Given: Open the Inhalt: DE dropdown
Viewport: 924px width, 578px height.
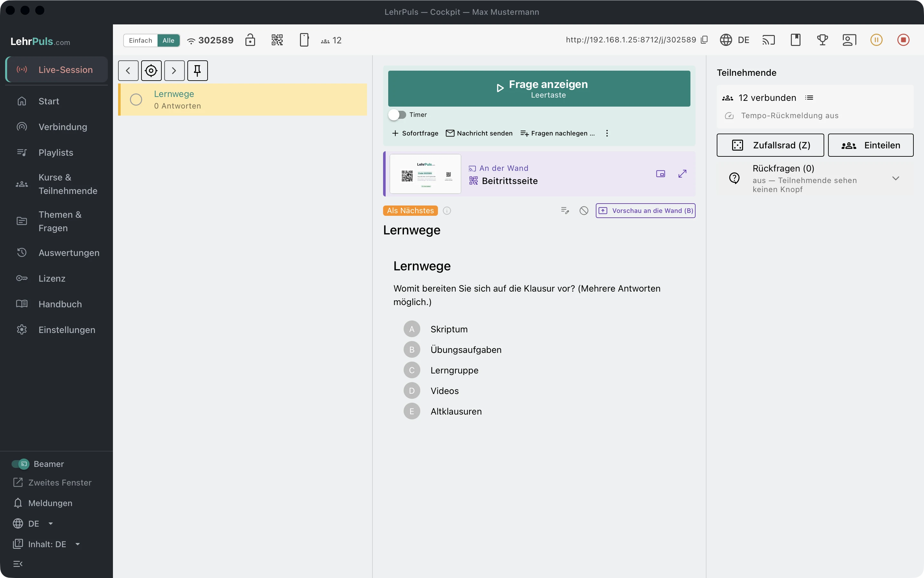Looking at the screenshot, I should tap(47, 544).
